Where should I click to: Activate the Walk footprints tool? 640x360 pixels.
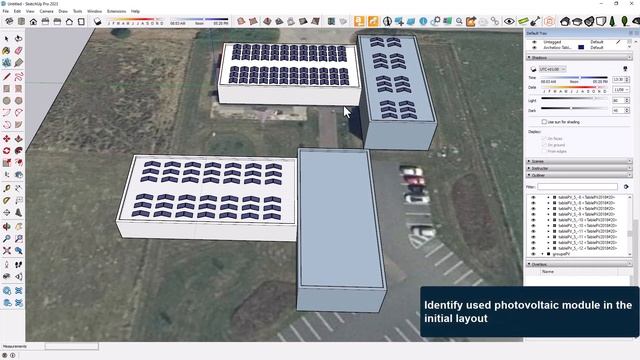18,264
